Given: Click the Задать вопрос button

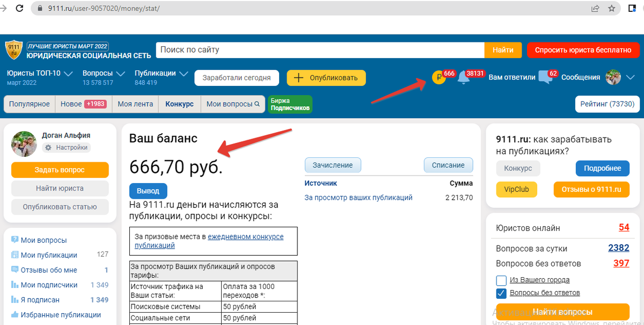Looking at the screenshot, I should [60, 170].
